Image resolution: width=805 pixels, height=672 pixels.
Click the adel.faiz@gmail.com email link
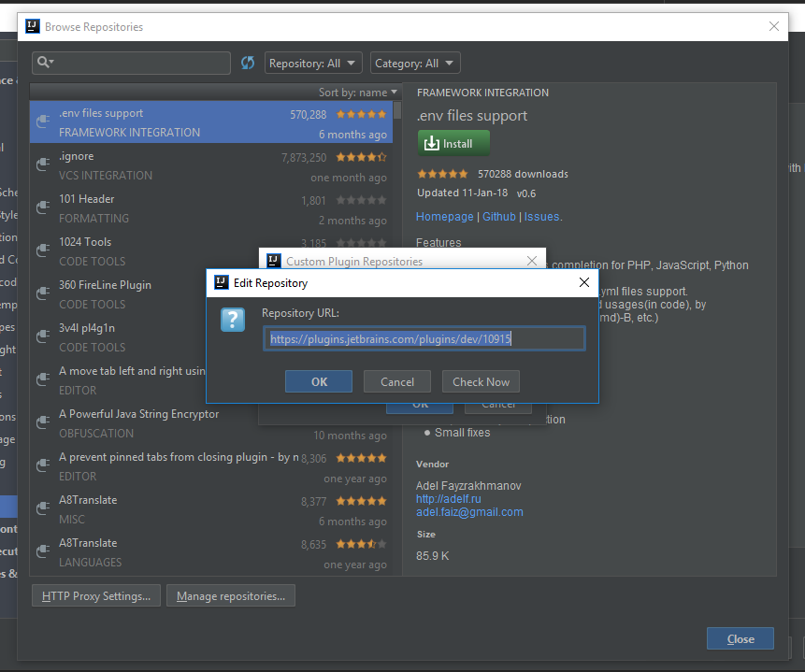tap(469, 512)
